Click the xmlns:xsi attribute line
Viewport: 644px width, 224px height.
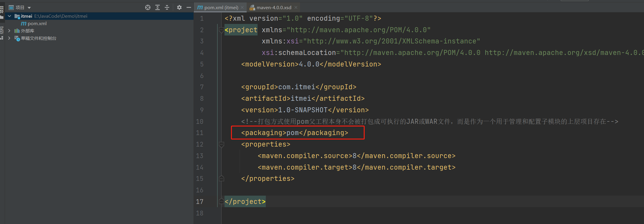coord(371,41)
